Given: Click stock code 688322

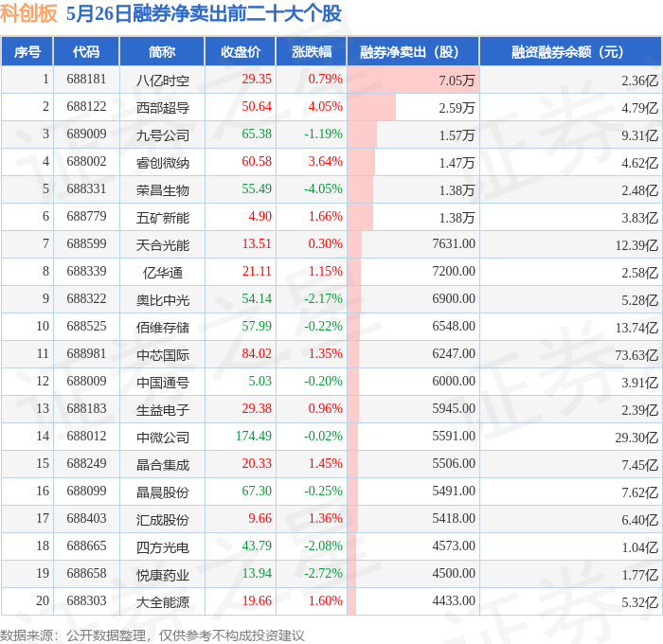Looking at the screenshot, I should pyautogui.click(x=86, y=299).
